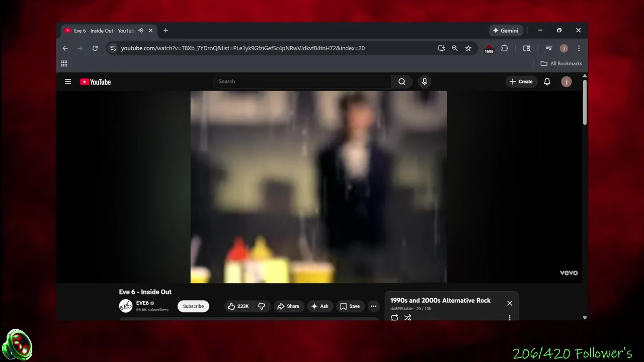Open the YouTube account avatar menu

click(x=567, y=81)
